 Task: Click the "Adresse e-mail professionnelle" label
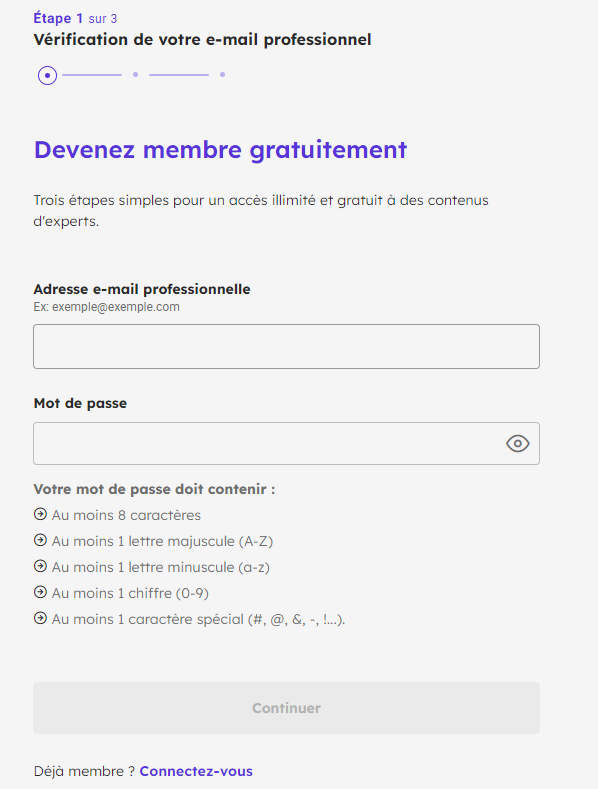(x=142, y=289)
